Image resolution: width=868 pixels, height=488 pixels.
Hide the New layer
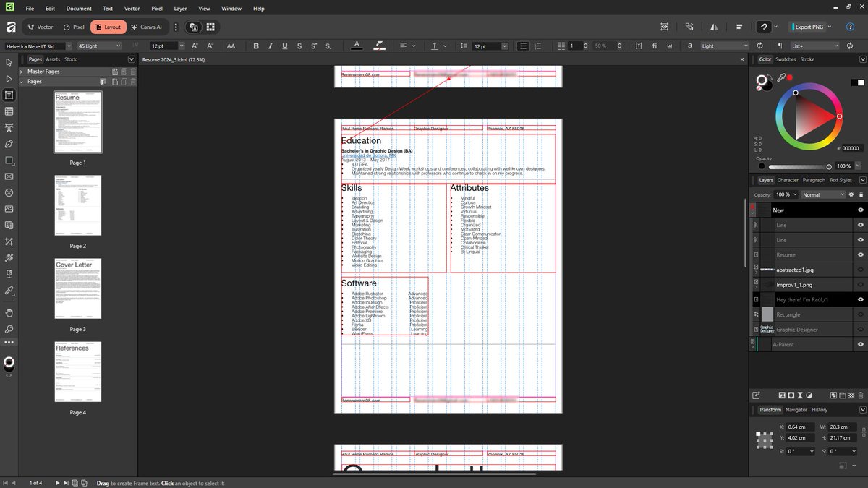pyautogui.click(x=861, y=210)
